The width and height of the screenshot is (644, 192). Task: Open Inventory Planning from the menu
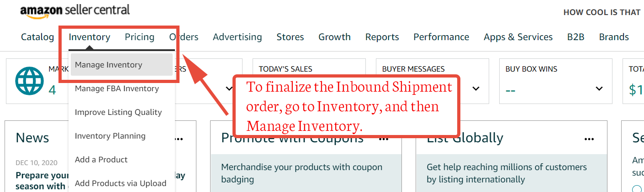click(110, 136)
